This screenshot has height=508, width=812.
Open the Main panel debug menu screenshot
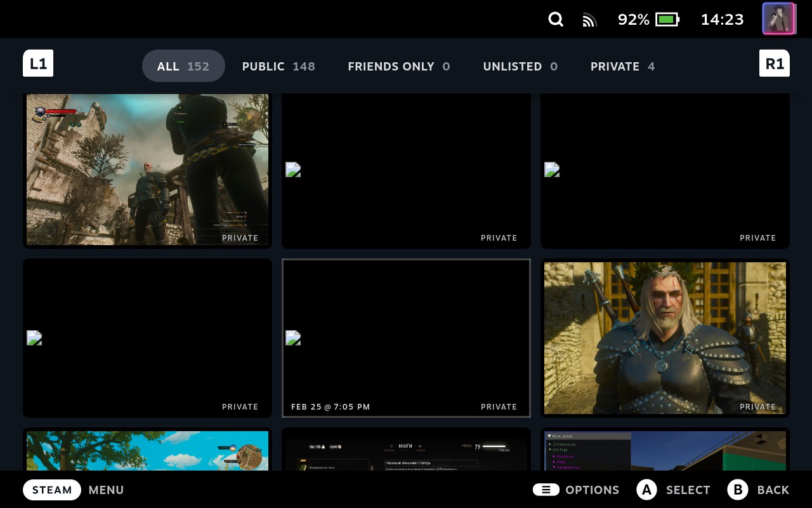(x=665, y=450)
